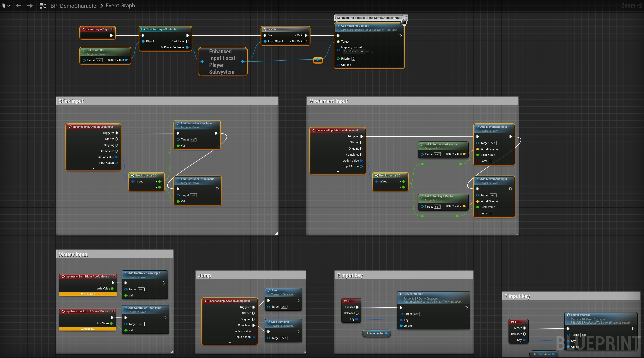The image size is (644, 358).
Task: Click the navigate back arrow
Action: tap(19, 5)
